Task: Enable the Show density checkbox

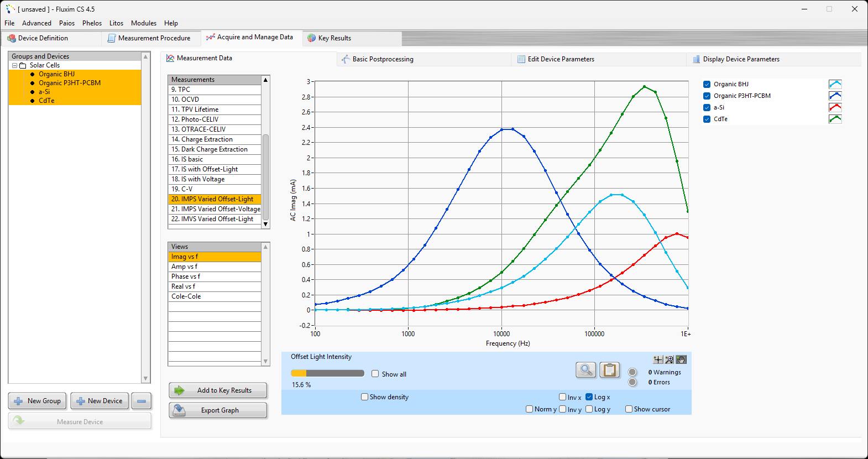Action: 364,397
